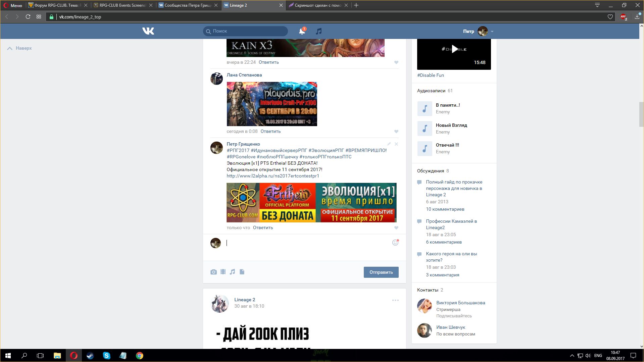Viewport: 644px width, 362px height.
Task: Open the emoji smiley picker
Action: [395, 243]
